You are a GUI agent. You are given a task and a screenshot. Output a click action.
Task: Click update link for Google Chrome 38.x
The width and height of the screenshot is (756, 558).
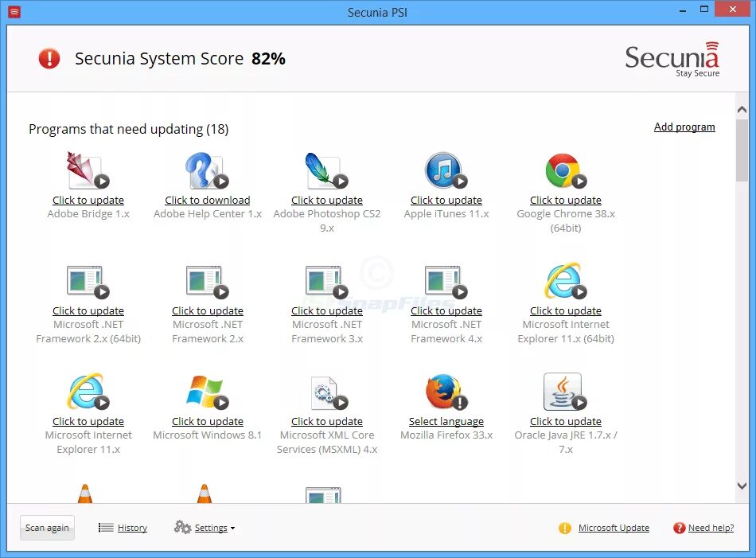tap(566, 200)
